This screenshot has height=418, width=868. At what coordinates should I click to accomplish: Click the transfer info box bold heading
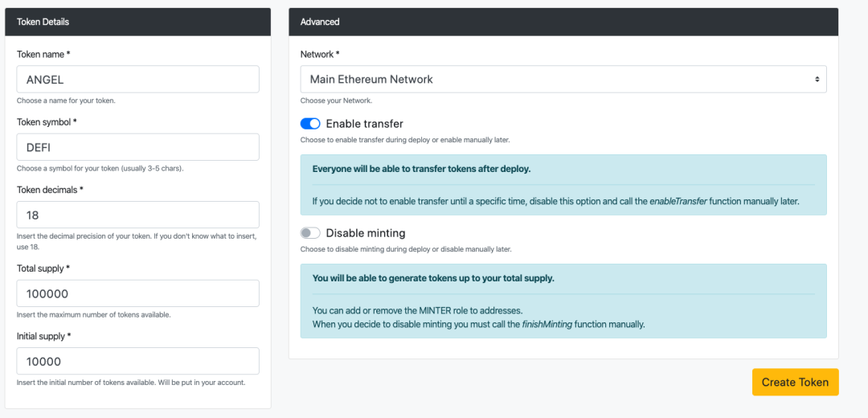421,170
